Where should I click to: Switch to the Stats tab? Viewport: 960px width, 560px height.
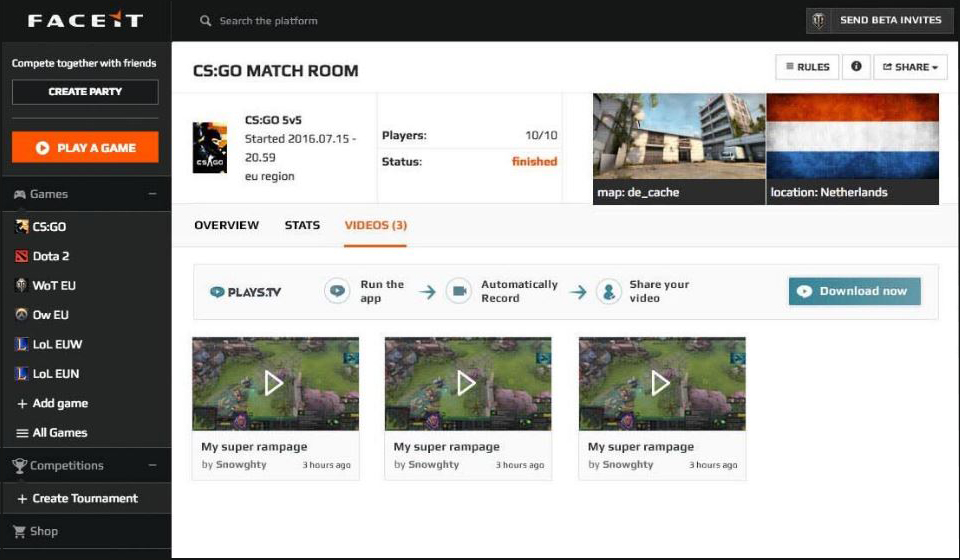point(302,225)
